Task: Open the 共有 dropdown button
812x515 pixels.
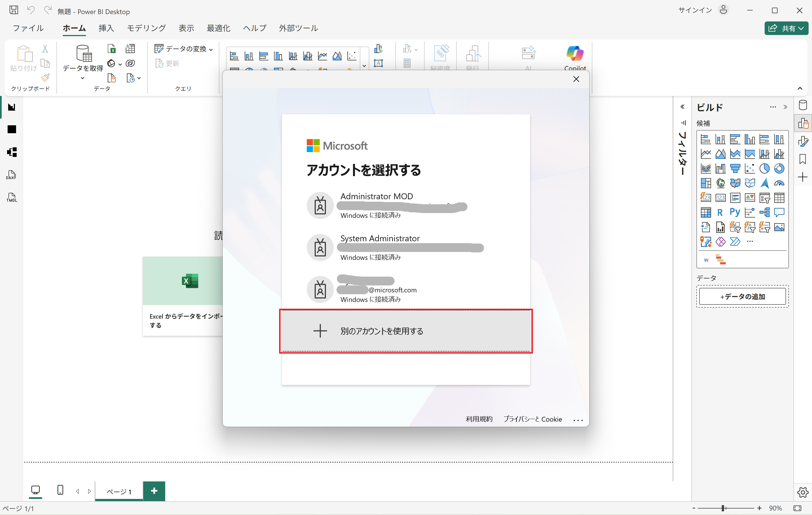Action: pyautogui.click(x=786, y=28)
